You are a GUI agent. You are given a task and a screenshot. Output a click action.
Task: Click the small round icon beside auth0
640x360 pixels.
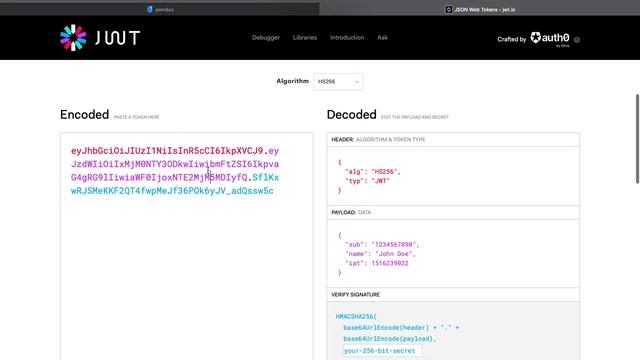pos(577,40)
